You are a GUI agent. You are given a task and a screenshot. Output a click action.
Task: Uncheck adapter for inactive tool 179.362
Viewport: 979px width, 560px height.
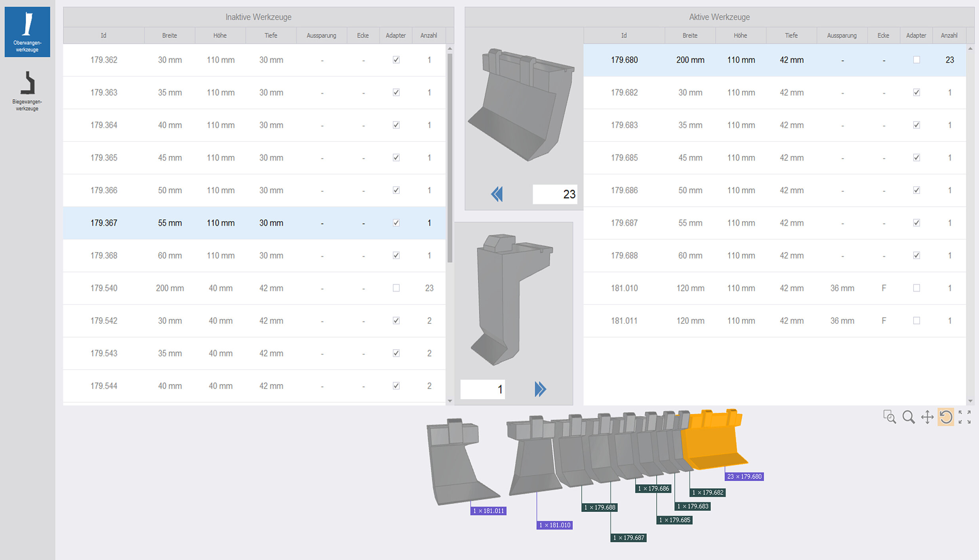396,60
